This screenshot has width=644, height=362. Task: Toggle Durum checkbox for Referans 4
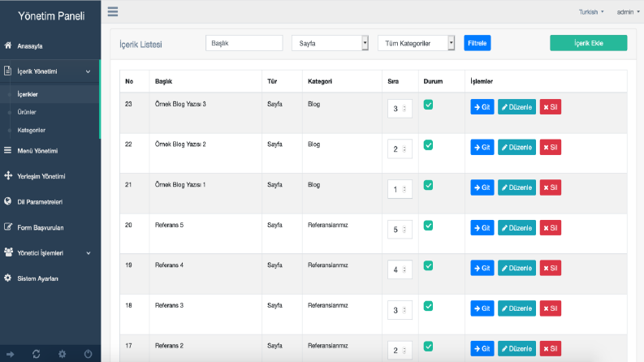pos(428,266)
